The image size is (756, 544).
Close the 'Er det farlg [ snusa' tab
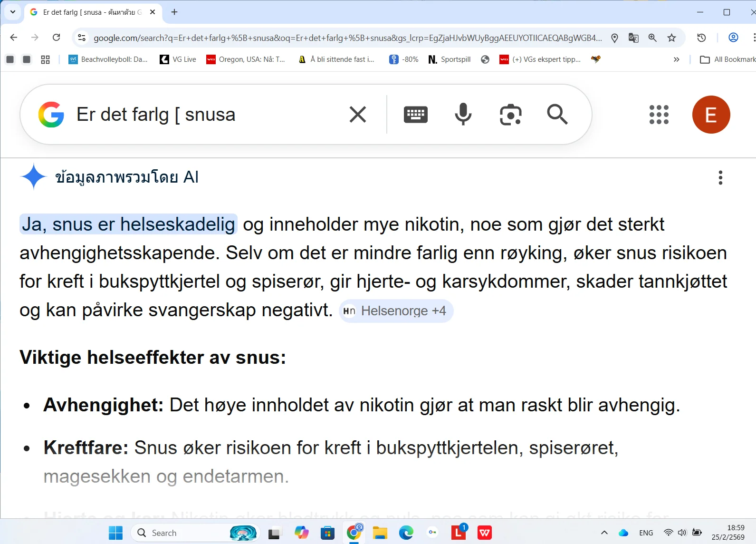(x=153, y=12)
